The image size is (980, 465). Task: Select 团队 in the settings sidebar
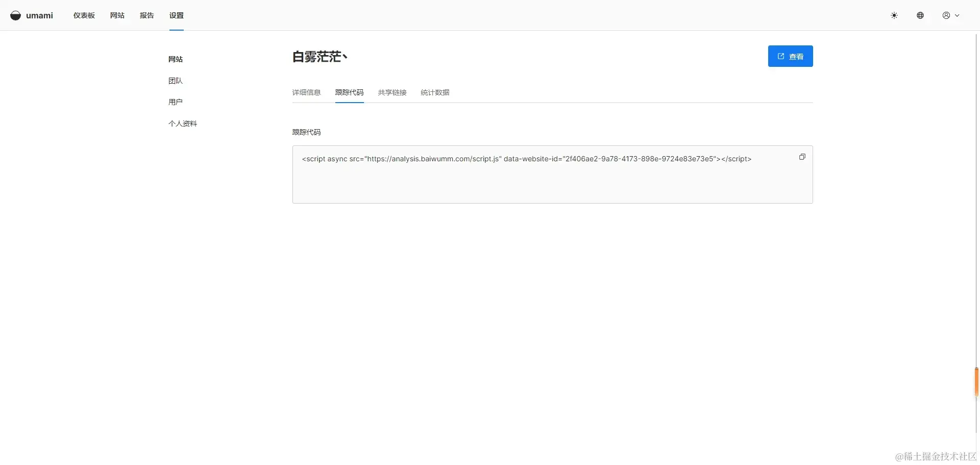tap(176, 81)
